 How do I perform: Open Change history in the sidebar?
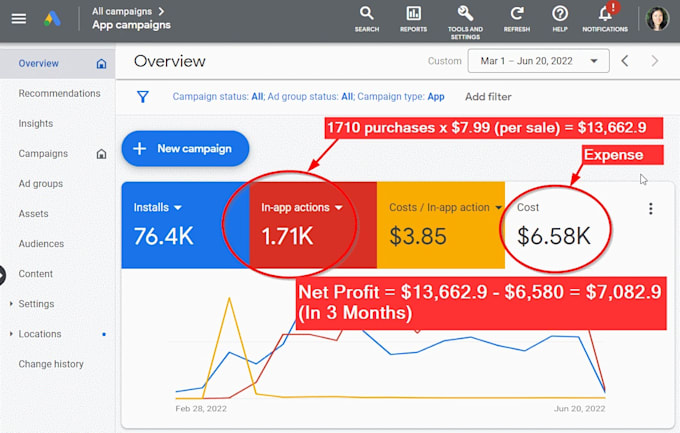[51, 364]
